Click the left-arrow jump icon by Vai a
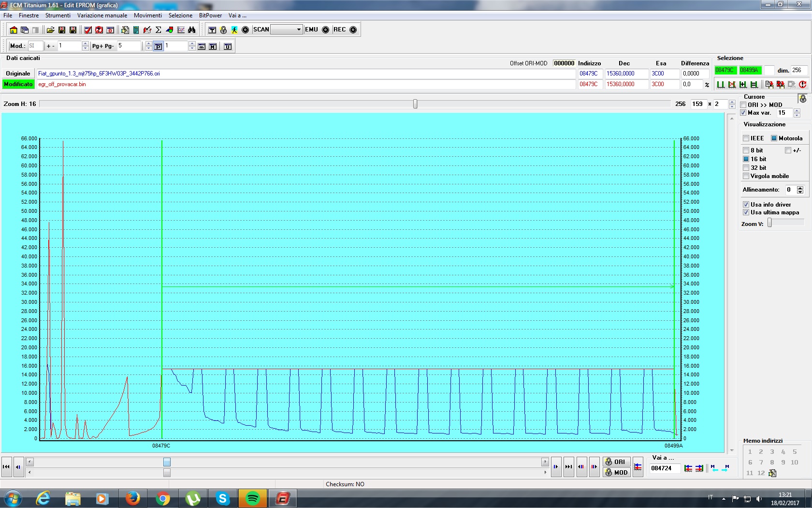Image resolution: width=812 pixels, height=508 pixels. [688, 468]
